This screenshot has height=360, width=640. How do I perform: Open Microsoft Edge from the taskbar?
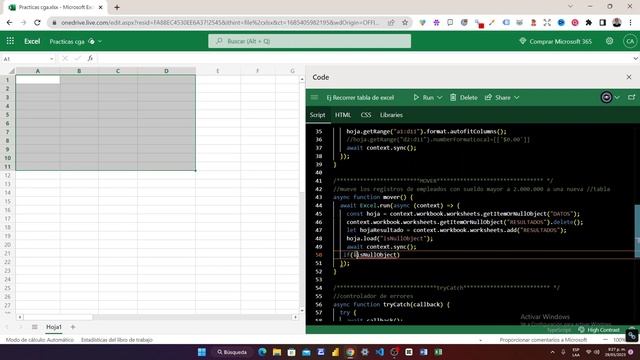[262, 352]
